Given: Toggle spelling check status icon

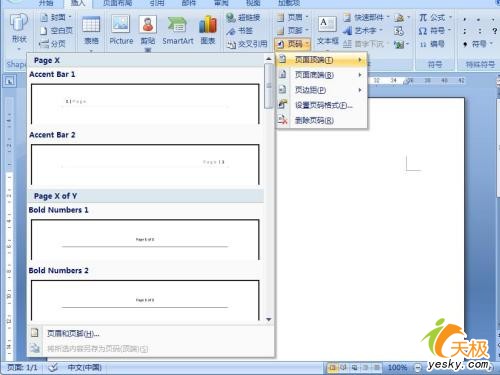Looking at the screenshot, I should coord(53,367).
